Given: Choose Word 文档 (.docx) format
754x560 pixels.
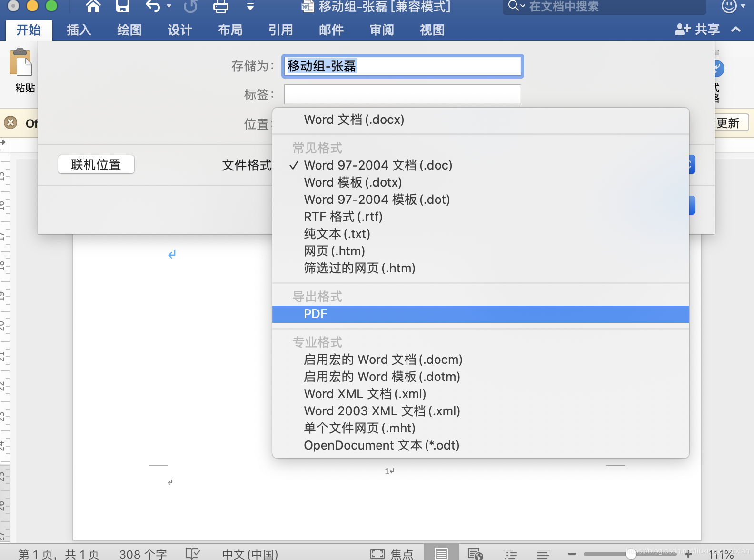Looking at the screenshot, I should click(481, 120).
